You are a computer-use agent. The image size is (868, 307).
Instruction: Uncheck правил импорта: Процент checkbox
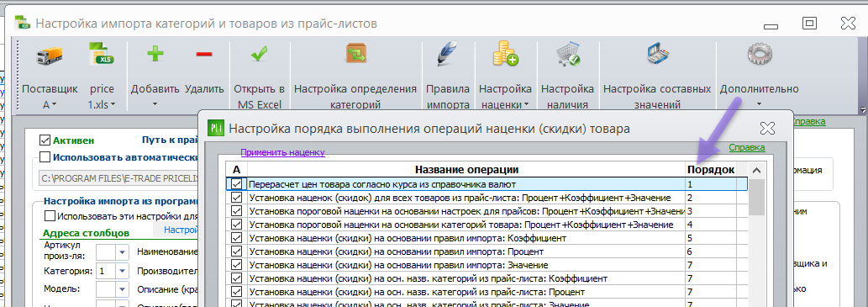click(237, 251)
